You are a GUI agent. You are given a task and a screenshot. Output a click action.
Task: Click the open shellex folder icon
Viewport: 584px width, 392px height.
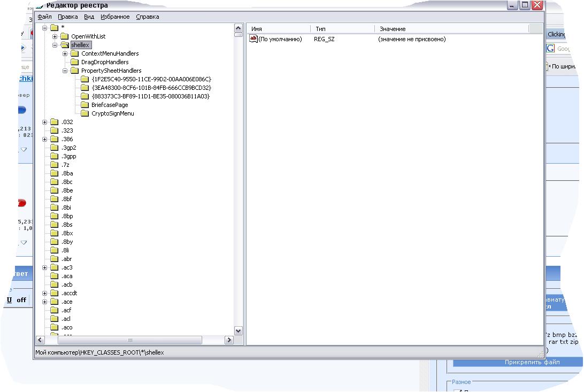point(64,45)
